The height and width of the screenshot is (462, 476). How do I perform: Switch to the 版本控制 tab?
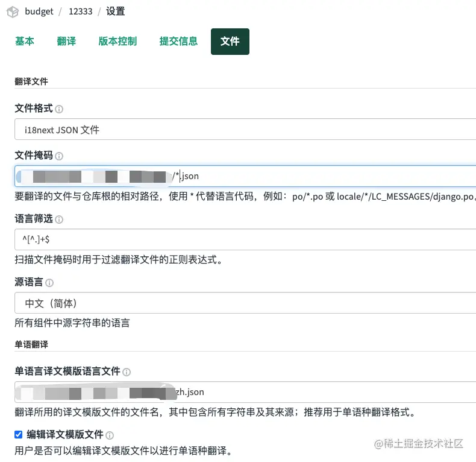click(117, 42)
